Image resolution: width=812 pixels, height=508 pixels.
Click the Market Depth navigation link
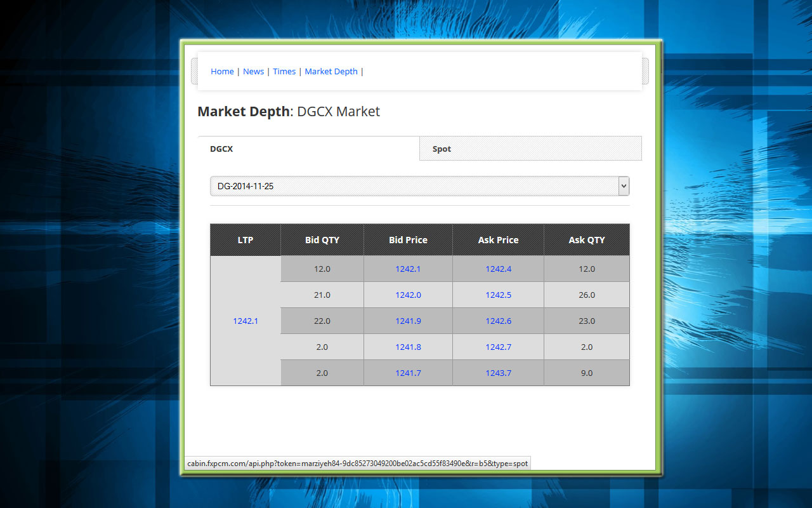tap(331, 72)
